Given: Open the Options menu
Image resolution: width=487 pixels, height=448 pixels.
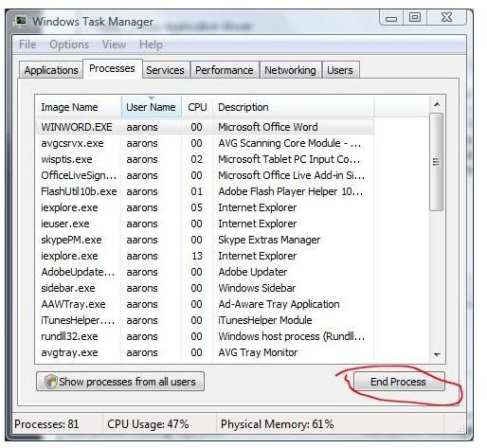Looking at the screenshot, I should point(69,45).
